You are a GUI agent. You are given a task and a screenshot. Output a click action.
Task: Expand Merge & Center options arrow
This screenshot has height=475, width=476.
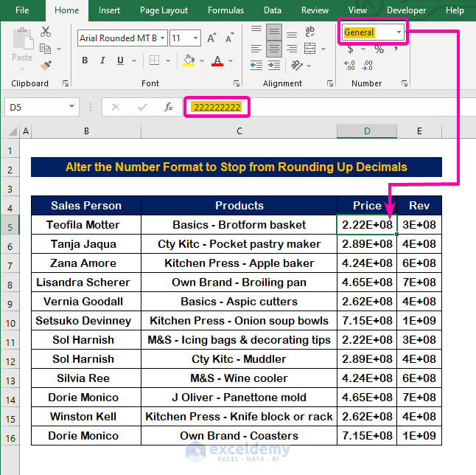click(323, 49)
